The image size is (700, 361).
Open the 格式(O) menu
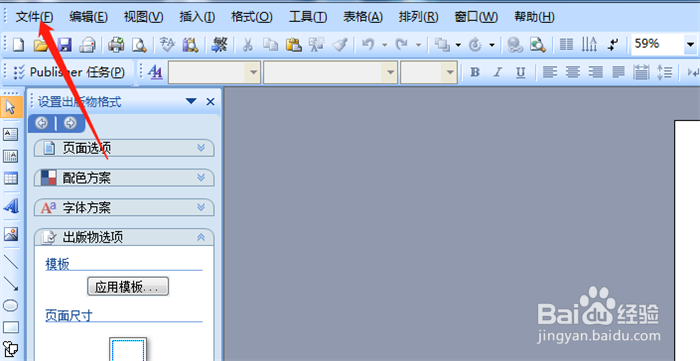point(252,17)
